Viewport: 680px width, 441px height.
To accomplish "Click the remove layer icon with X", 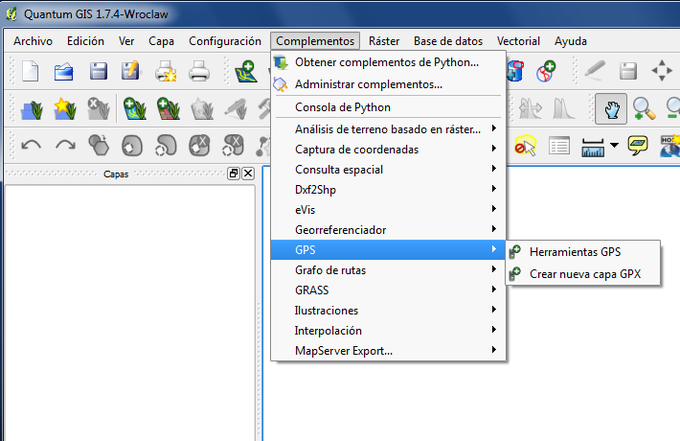I will tap(98, 108).
